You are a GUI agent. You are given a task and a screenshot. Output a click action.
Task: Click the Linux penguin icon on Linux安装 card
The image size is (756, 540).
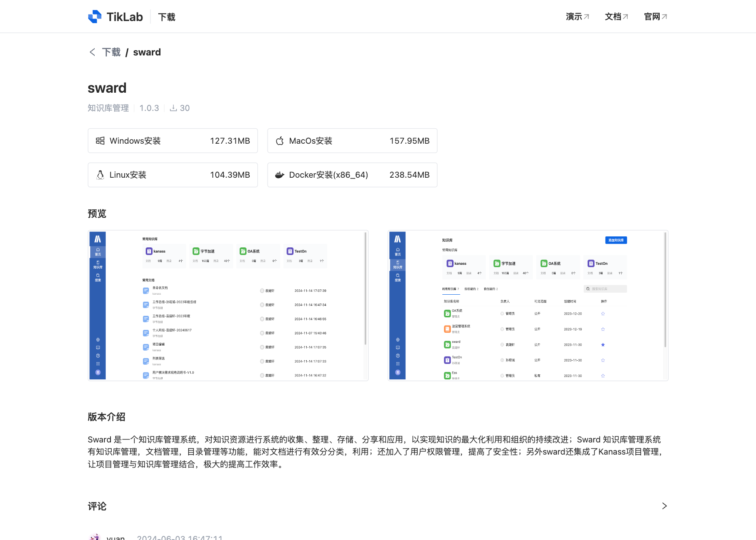click(100, 175)
